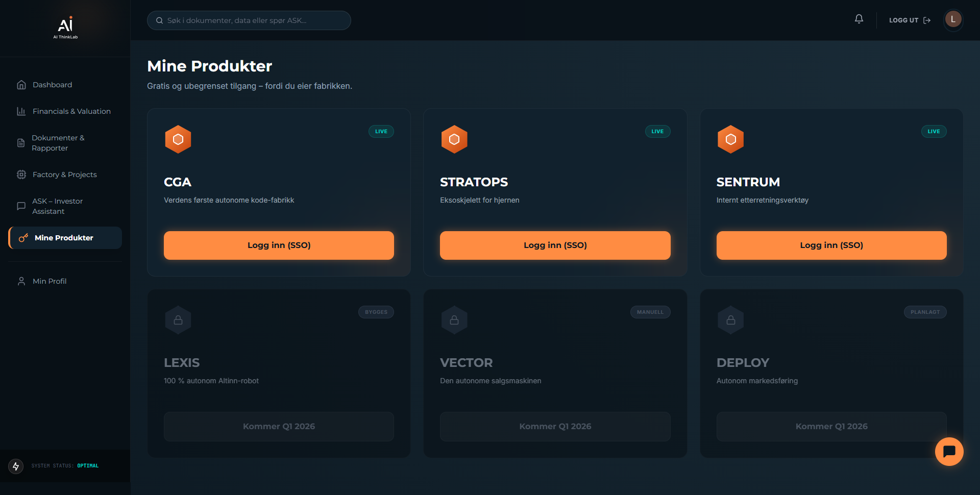Click the notification bell icon
The image size is (980, 495).
pos(859,19)
